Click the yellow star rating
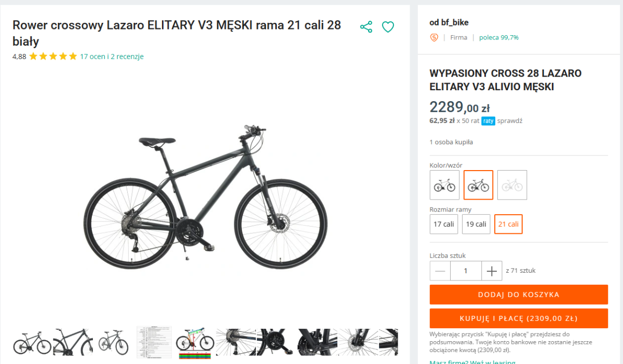 pyautogui.click(x=53, y=57)
